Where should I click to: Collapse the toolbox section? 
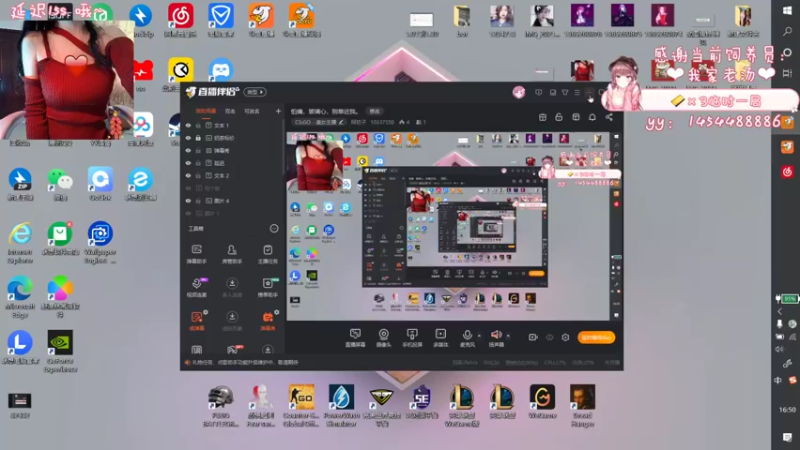[274, 229]
